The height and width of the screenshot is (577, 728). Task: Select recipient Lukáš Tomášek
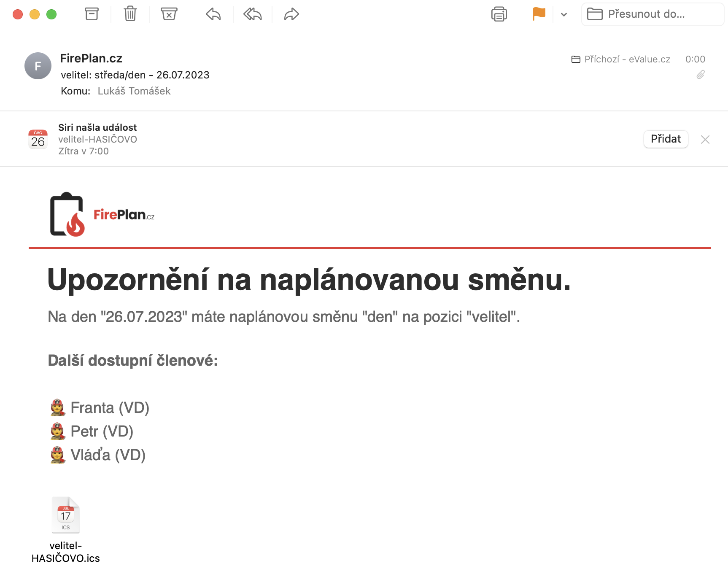[134, 91]
